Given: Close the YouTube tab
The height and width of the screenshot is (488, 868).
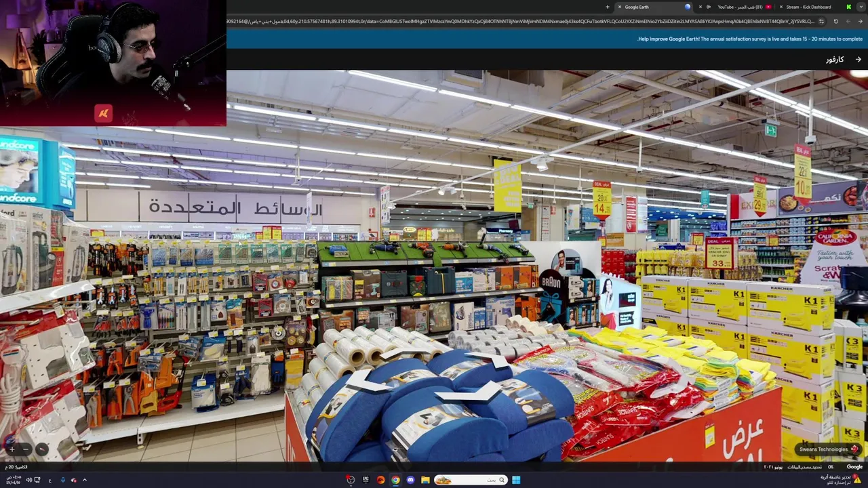Looking at the screenshot, I should pos(701,7).
